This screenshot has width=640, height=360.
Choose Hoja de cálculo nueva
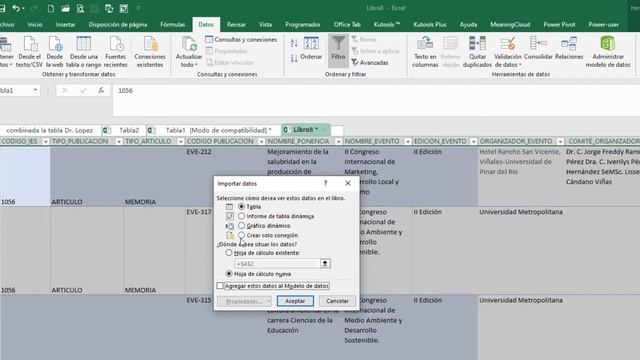(229, 274)
